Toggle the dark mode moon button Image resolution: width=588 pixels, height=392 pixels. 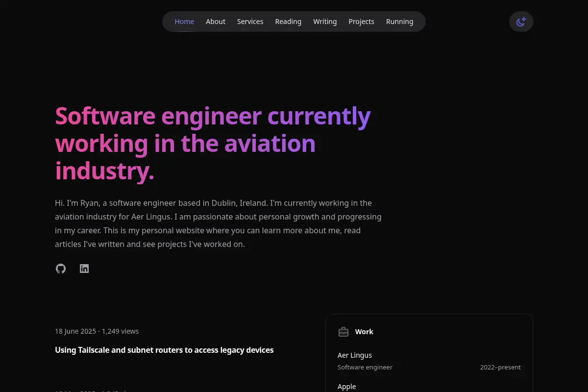pos(521,22)
